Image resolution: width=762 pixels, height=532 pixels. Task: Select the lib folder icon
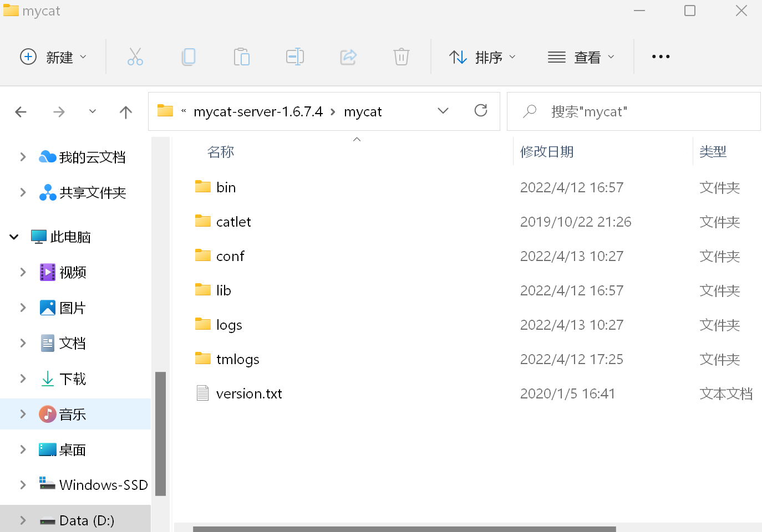(x=203, y=290)
